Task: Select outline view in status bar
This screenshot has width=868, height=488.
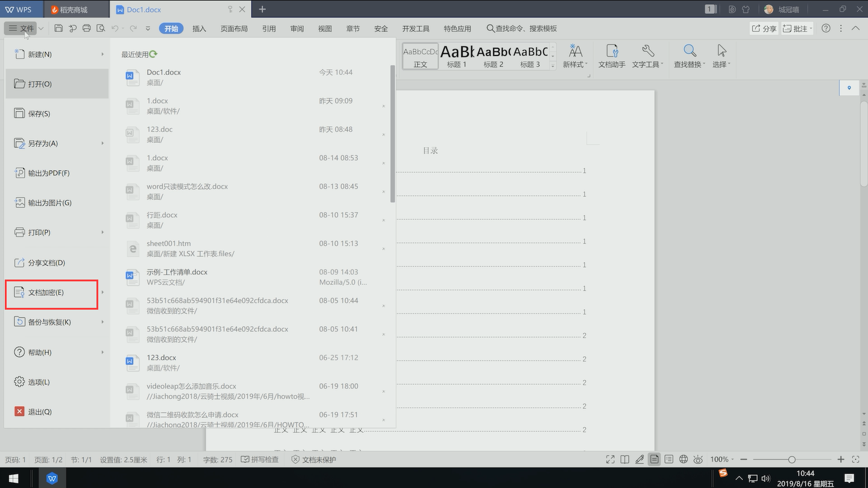Action: pyautogui.click(x=668, y=460)
